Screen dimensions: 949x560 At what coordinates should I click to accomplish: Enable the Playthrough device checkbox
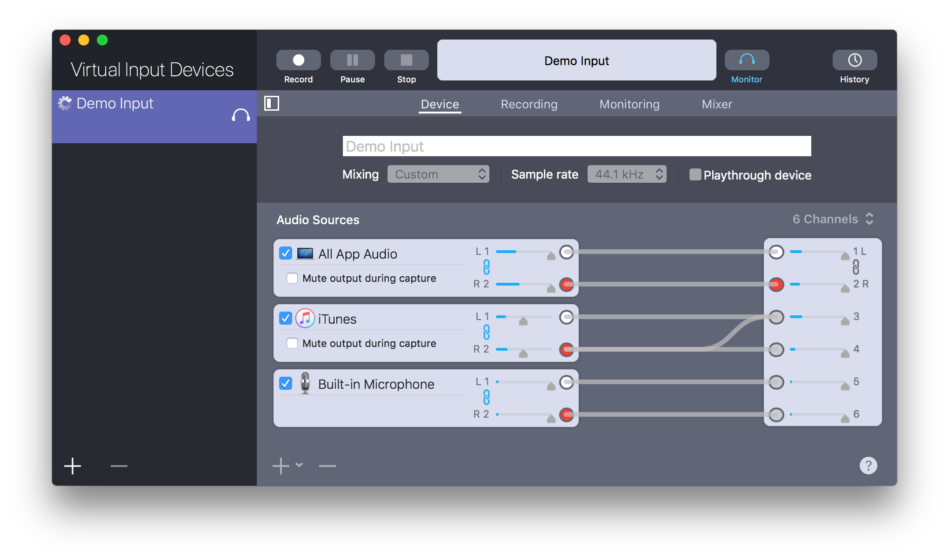[695, 175]
